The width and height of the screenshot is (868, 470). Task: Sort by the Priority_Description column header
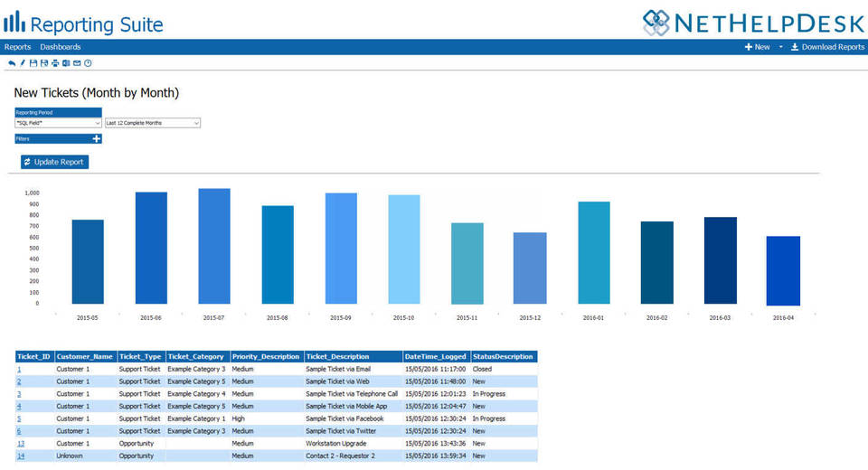pos(266,357)
